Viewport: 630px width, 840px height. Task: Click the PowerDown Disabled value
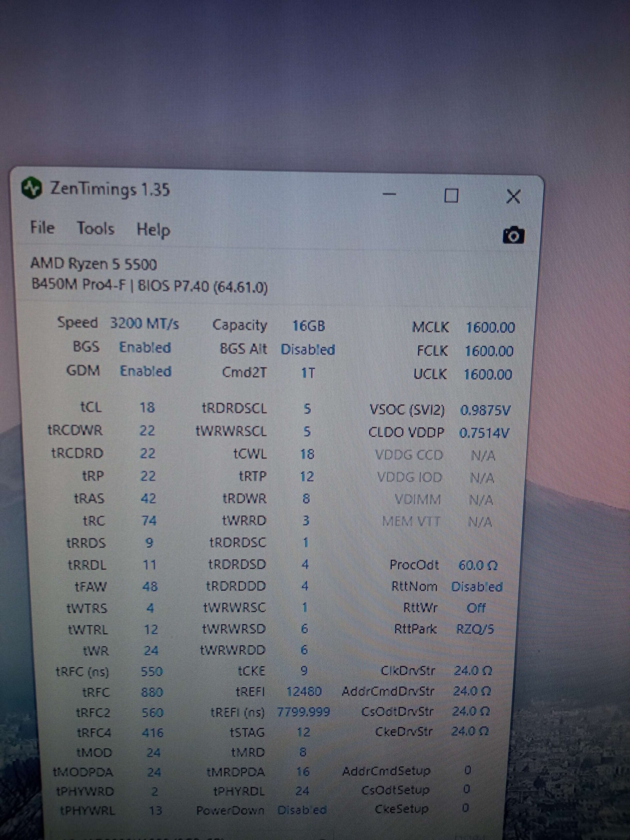(x=302, y=810)
